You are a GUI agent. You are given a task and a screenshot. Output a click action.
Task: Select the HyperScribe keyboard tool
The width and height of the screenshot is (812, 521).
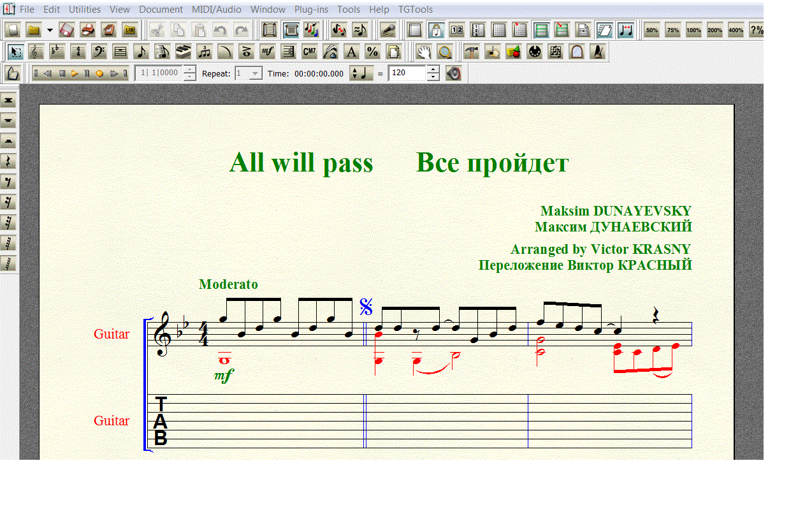[184, 52]
